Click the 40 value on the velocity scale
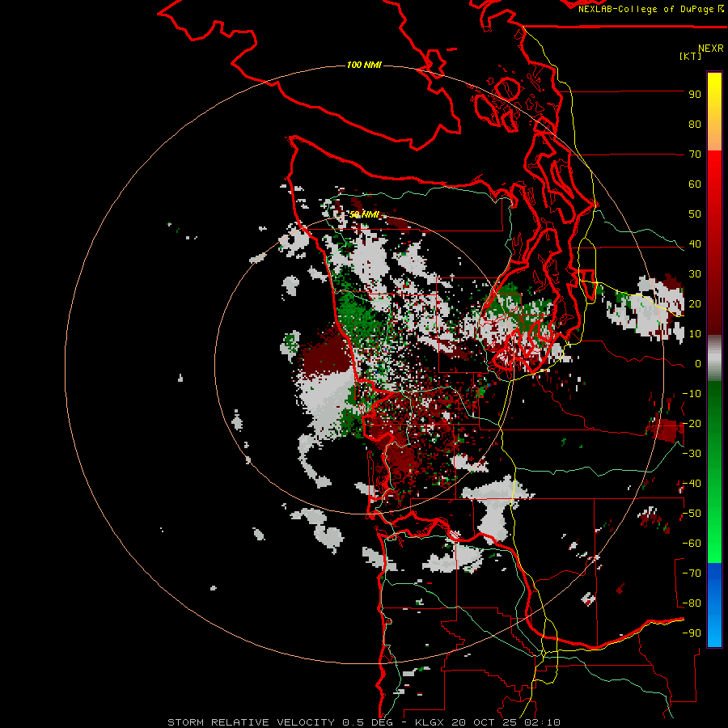The width and height of the screenshot is (728, 728). 695,244
